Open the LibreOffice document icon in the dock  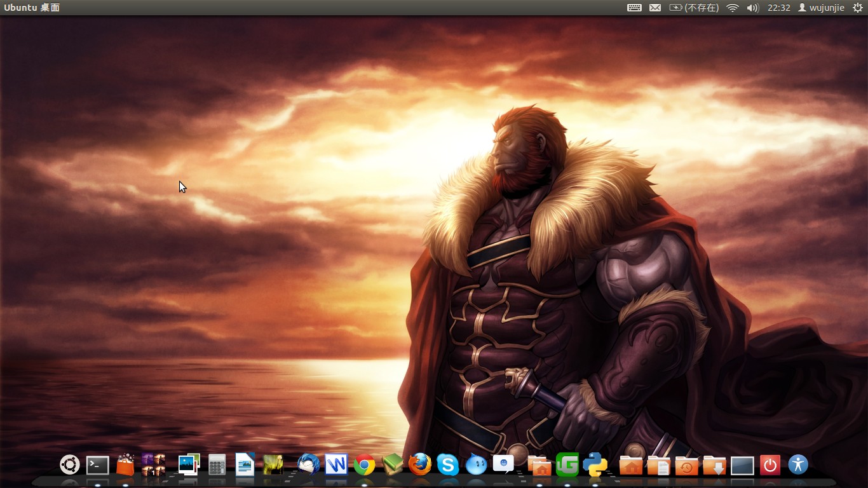point(245,464)
